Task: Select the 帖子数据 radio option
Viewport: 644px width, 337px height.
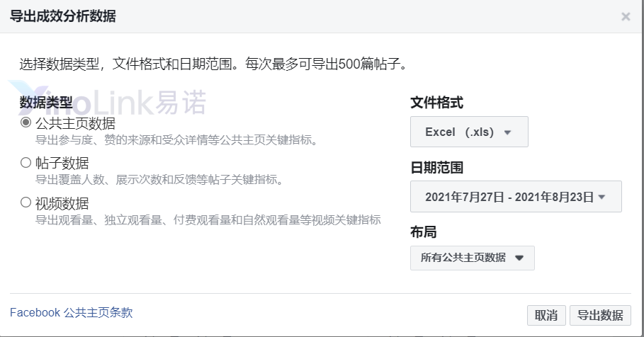Action: (26, 163)
